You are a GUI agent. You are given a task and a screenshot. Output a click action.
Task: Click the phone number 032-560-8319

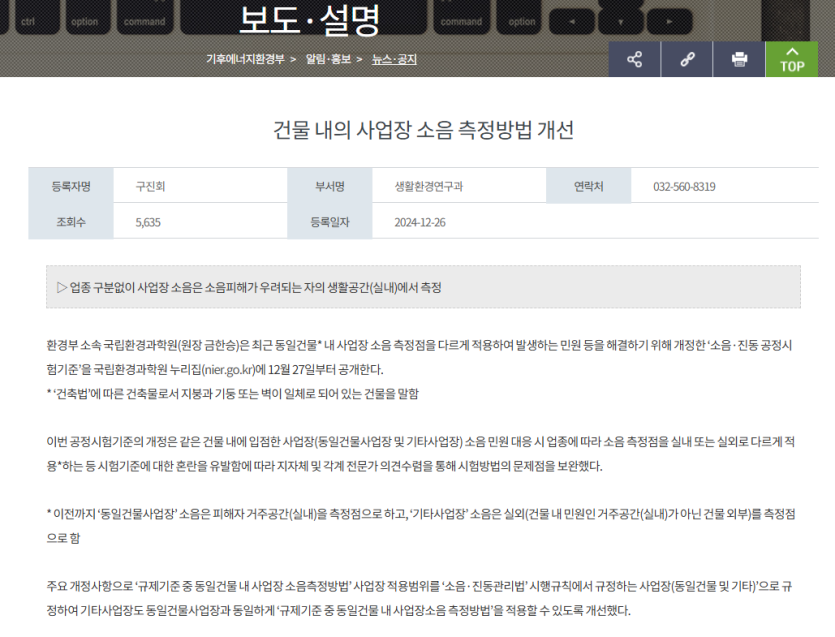tap(684, 187)
